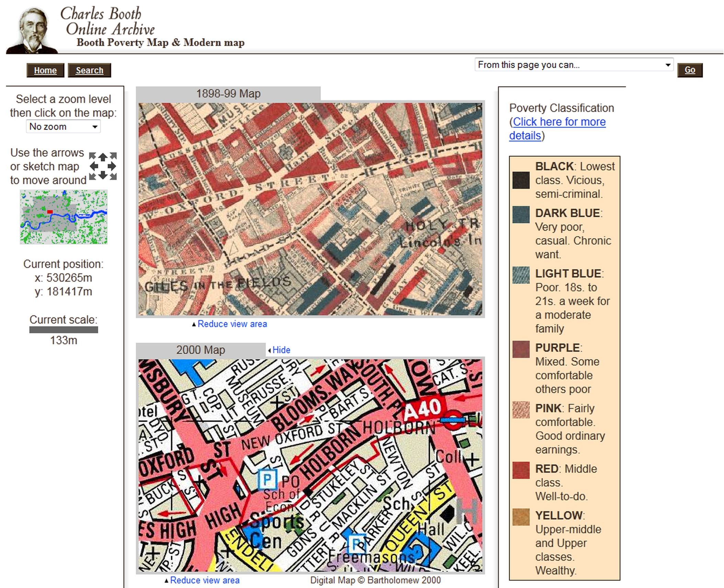Click Reduce view area under 2000 map
Screen dimensions: 724x588
[x=205, y=580]
